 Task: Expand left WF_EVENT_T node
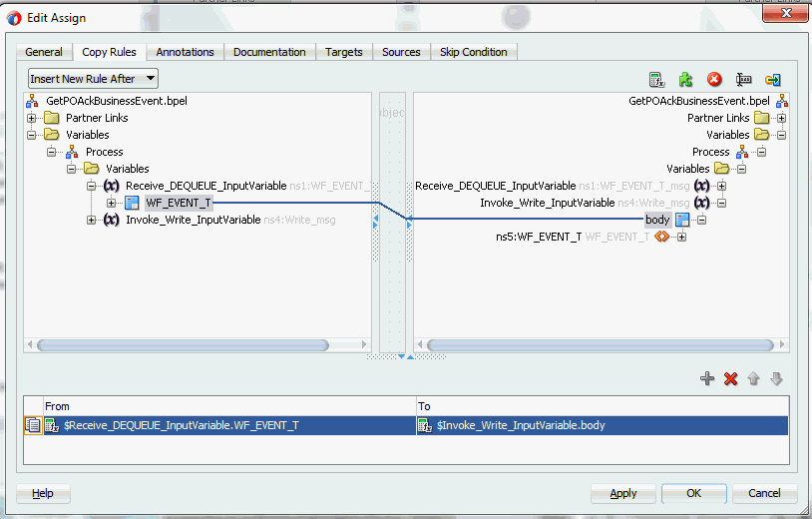click(x=112, y=203)
